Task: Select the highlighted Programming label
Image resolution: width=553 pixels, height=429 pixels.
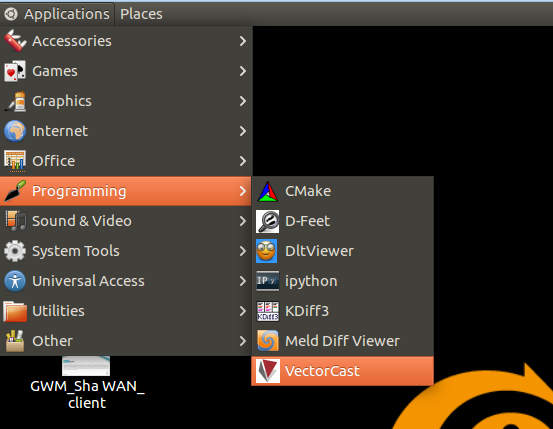Action: tap(79, 191)
